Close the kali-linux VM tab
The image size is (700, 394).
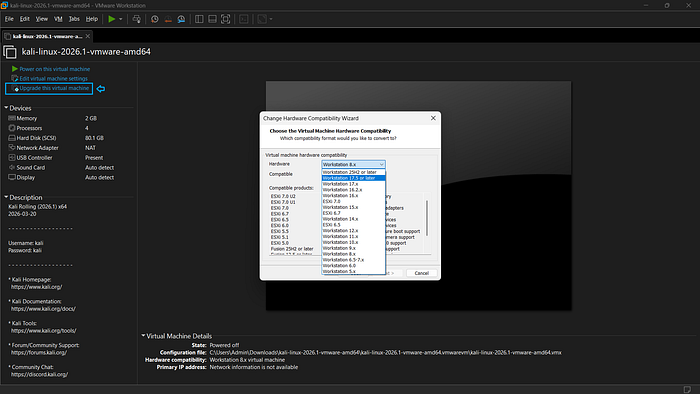tap(88, 36)
